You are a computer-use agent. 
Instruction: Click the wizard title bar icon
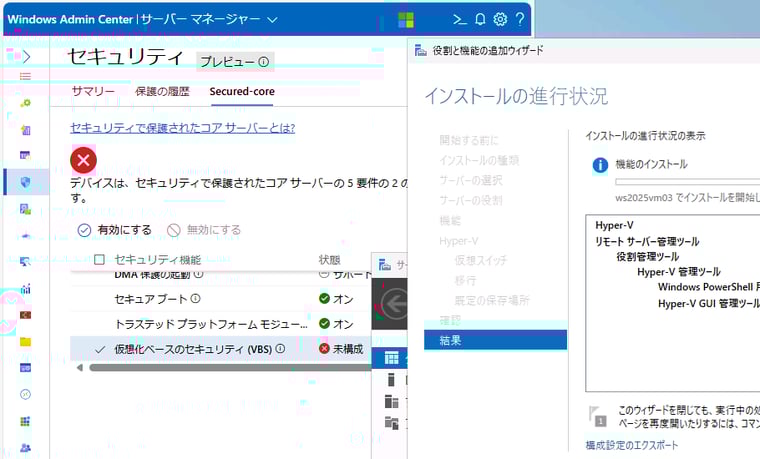coord(421,50)
